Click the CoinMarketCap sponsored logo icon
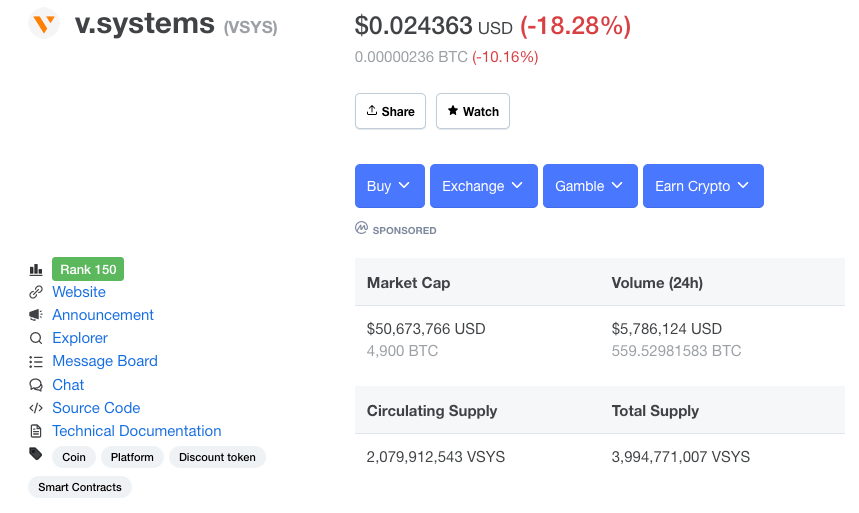Screen dimensions: 859x513 click(361, 228)
